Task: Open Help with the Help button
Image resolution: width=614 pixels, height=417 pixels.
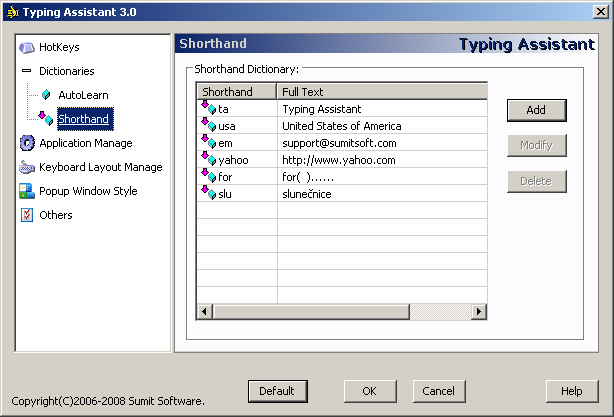Action: [572, 391]
